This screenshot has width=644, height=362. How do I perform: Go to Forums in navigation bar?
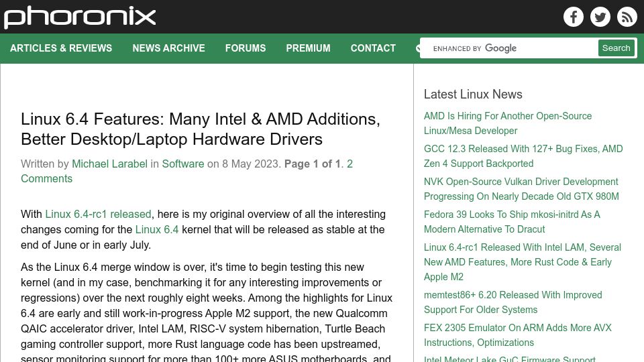[x=246, y=48]
